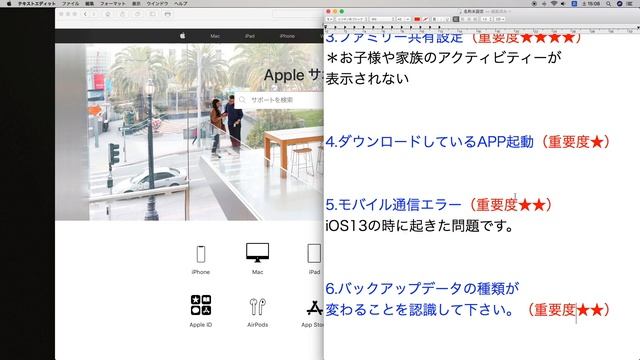Click the サポートを検索 search field
640x360 pixels.
click(x=279, y=100)
